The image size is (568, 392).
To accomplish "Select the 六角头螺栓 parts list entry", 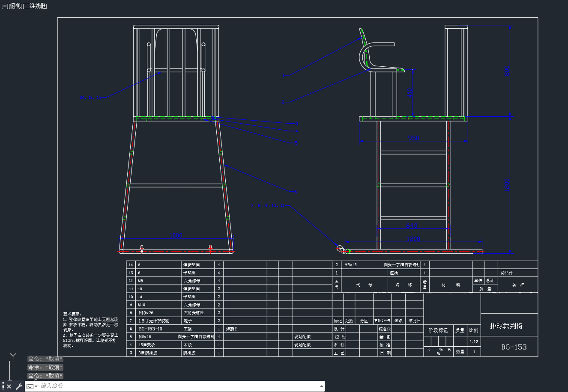I will point(194,313).
